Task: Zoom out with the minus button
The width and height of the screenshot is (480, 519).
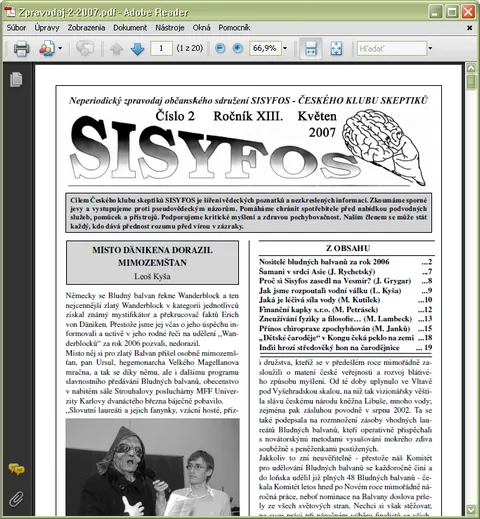Action: coord(220,49)
